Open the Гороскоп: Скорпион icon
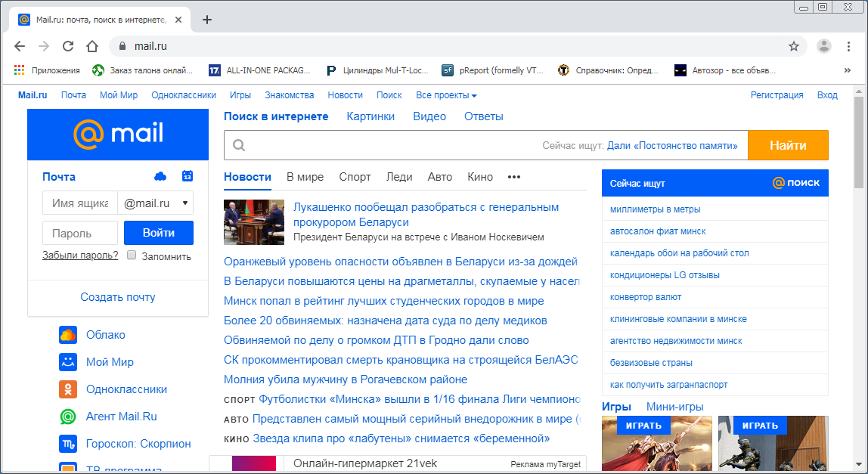This screenshot has width=868, height=474. click(x=68, y=444)
